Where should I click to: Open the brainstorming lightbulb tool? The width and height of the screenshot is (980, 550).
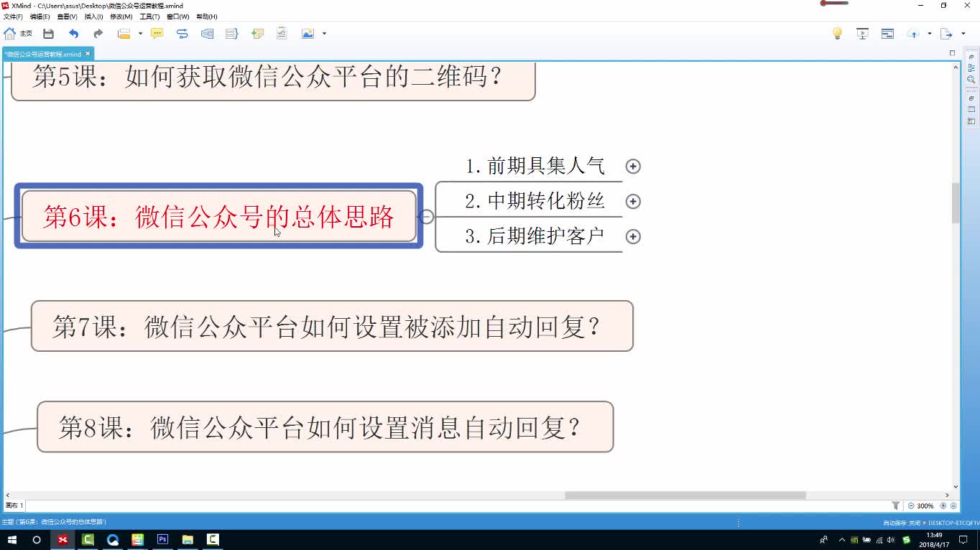pyautogui.click(x=838, y=33)
